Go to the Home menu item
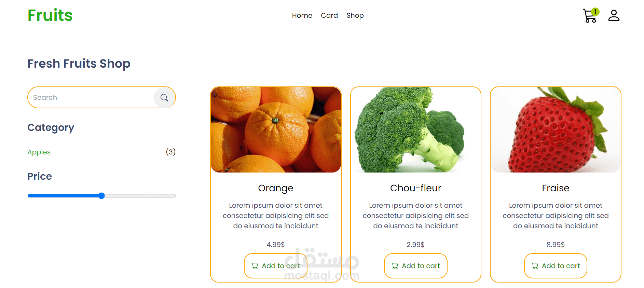Screen dimensions: 644x288 [302, 15]
